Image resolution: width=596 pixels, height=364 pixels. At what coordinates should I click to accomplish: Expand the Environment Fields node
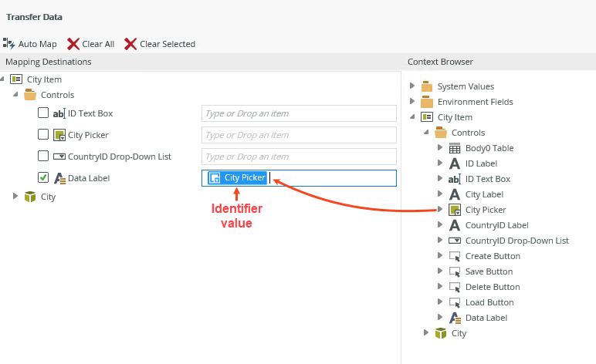412,102
